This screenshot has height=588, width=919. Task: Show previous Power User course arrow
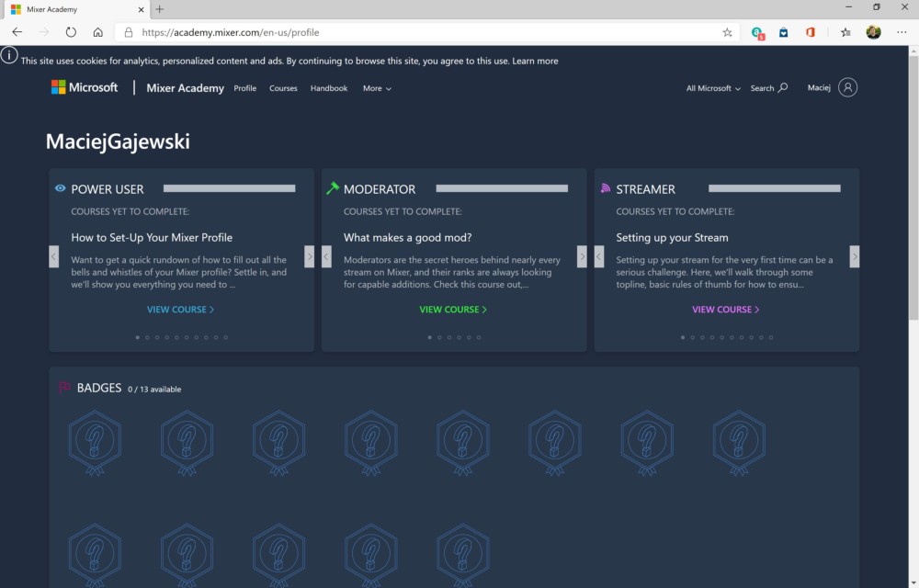(x=54, y=256)
